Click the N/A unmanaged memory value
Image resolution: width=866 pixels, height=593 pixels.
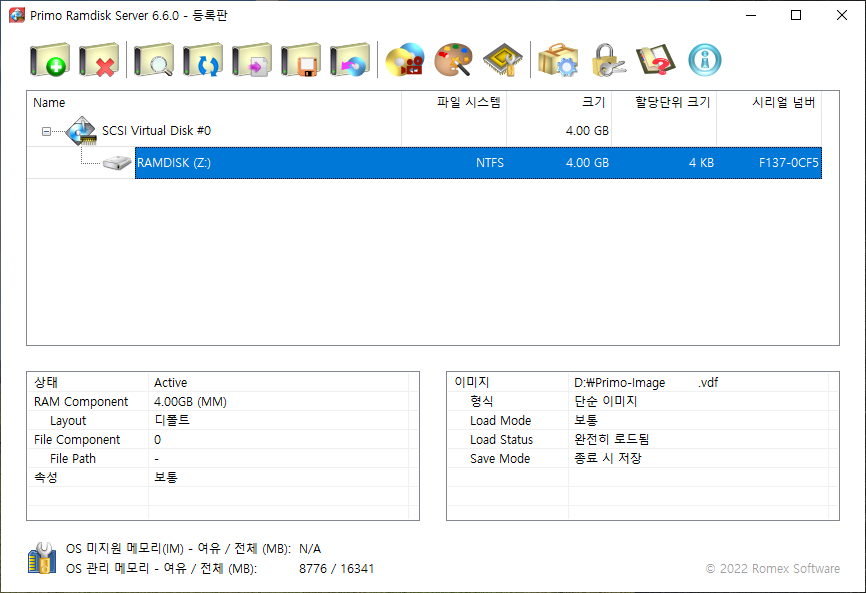(310, 549)
